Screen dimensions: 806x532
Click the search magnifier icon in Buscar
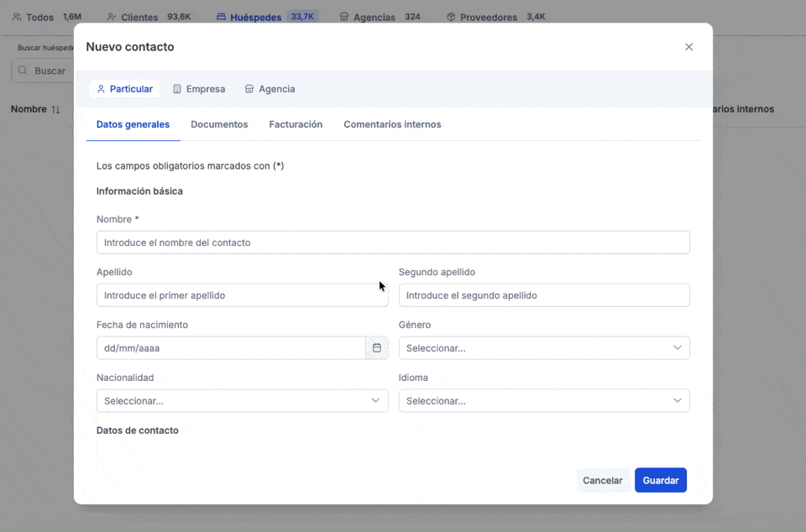coord(23,70)
